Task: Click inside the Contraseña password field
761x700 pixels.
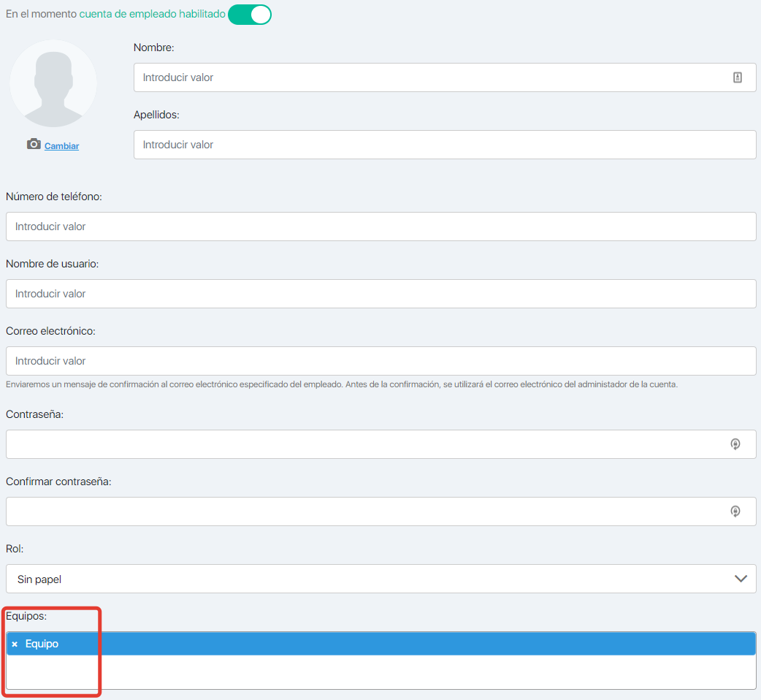Action: [365, 444]
